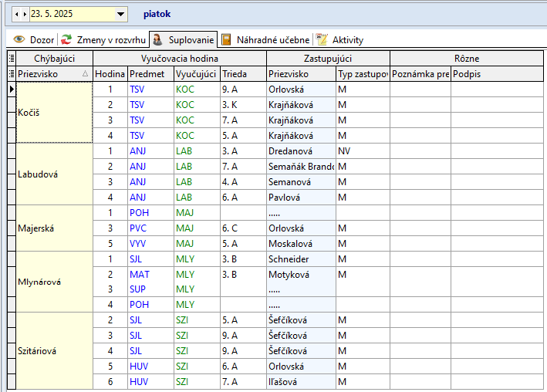The width and height of the screenshot is (547, 392).
Task: Click the Aktivity notepad icon
Action: (322, 39)
